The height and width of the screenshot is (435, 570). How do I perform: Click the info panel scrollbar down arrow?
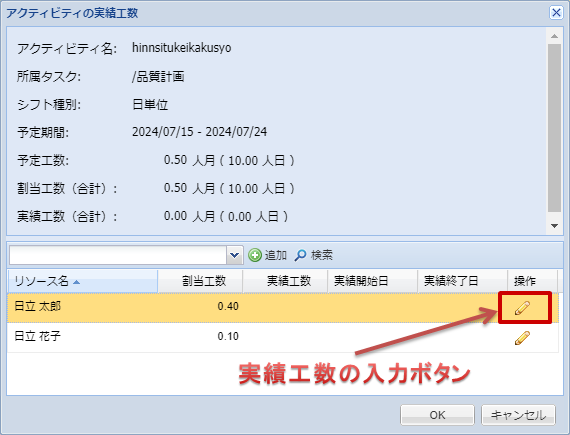(554, 226)
